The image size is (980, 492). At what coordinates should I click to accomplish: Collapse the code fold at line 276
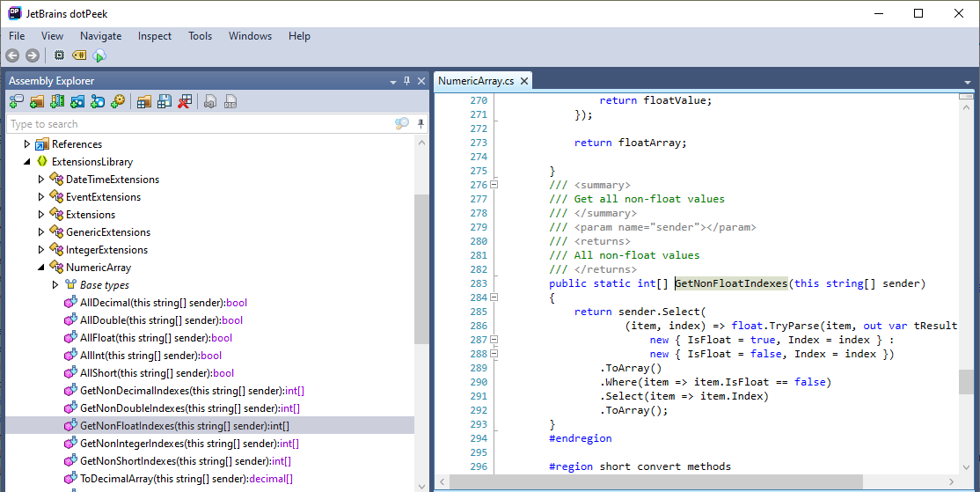click(x=494, y=185)
